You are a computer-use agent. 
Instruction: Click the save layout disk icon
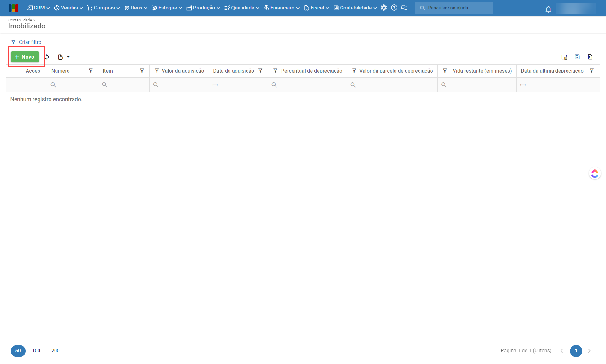[x=577, y=57]
